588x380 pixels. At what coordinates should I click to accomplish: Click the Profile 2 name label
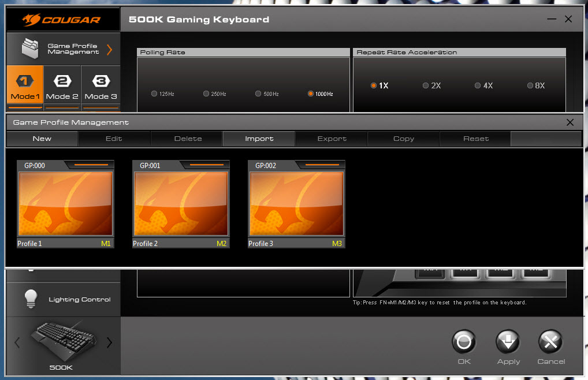pyautogui.click(x=145, y=244)
